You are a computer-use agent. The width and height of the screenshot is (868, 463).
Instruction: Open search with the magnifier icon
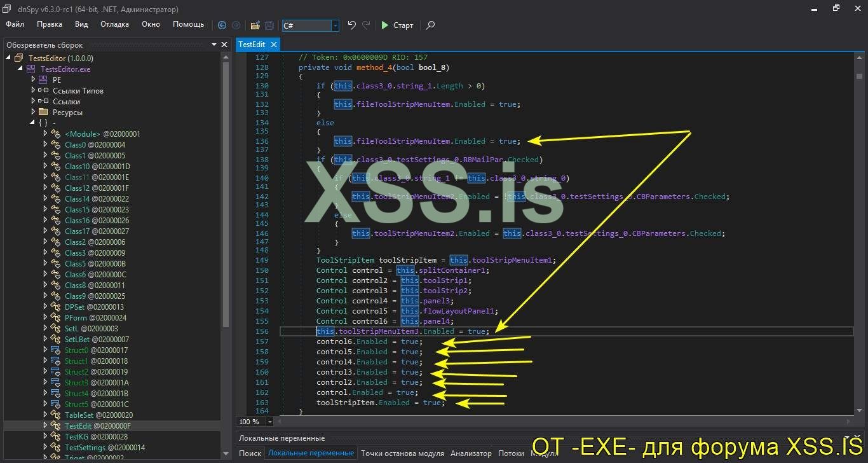(430, 25)
